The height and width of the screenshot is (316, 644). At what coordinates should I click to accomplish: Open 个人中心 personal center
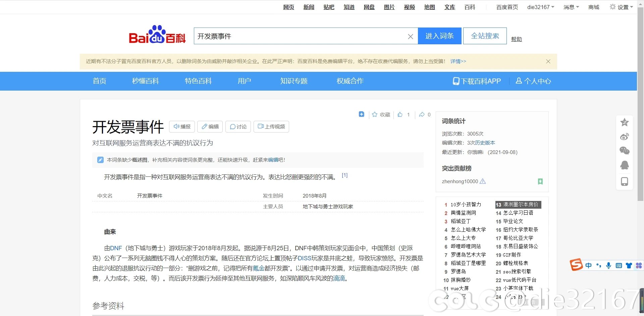(x=533, y=81)
